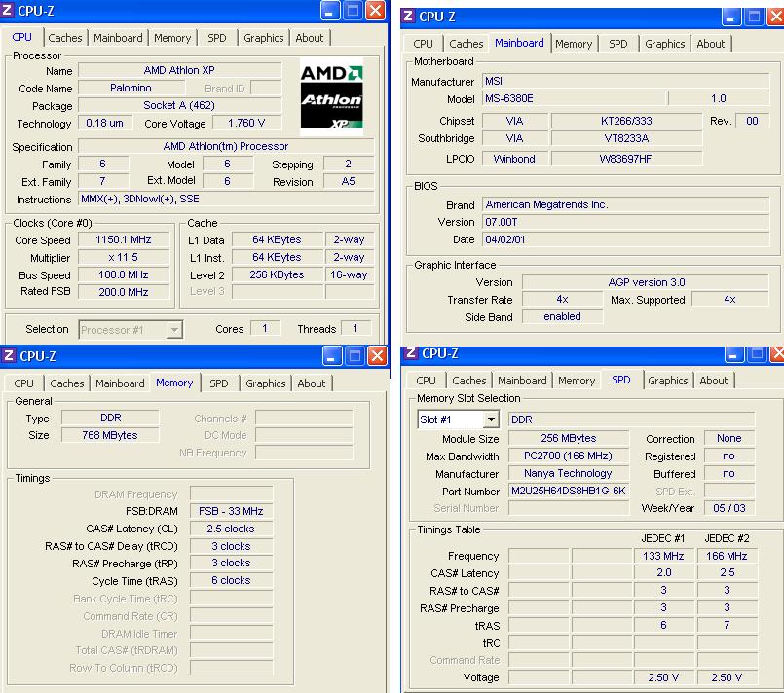Viewport: 784px width, 693px height.
Task: Click the 200.0 MHz rated FSB value
Action: pyautogui.click(x=124, y=292)
